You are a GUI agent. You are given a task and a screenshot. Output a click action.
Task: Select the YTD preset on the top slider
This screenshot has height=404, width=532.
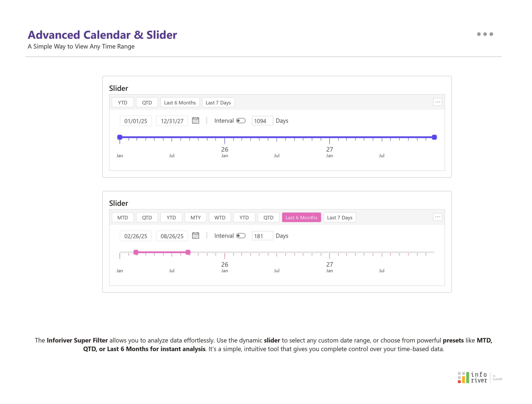[x=122, y=102]
